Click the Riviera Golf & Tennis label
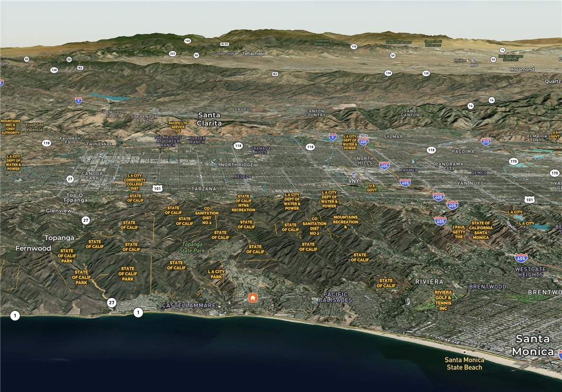The image size is (562, 392). click(x=443, y=300)
